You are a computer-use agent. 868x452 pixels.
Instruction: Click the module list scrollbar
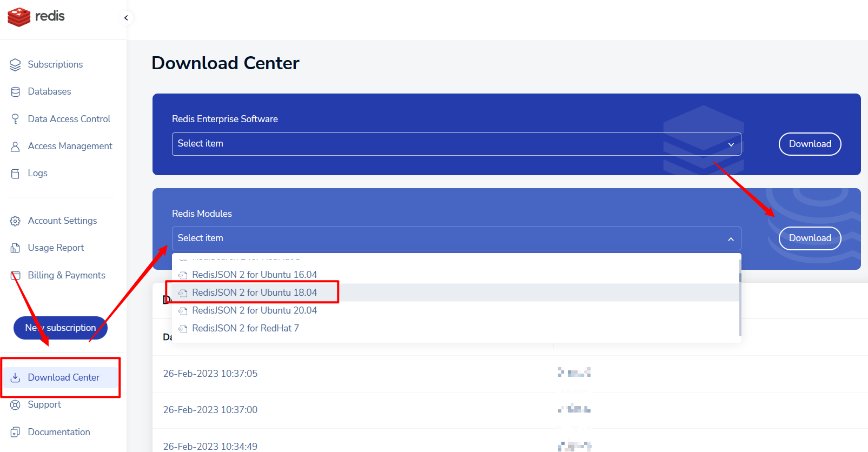tap(739, 303)
